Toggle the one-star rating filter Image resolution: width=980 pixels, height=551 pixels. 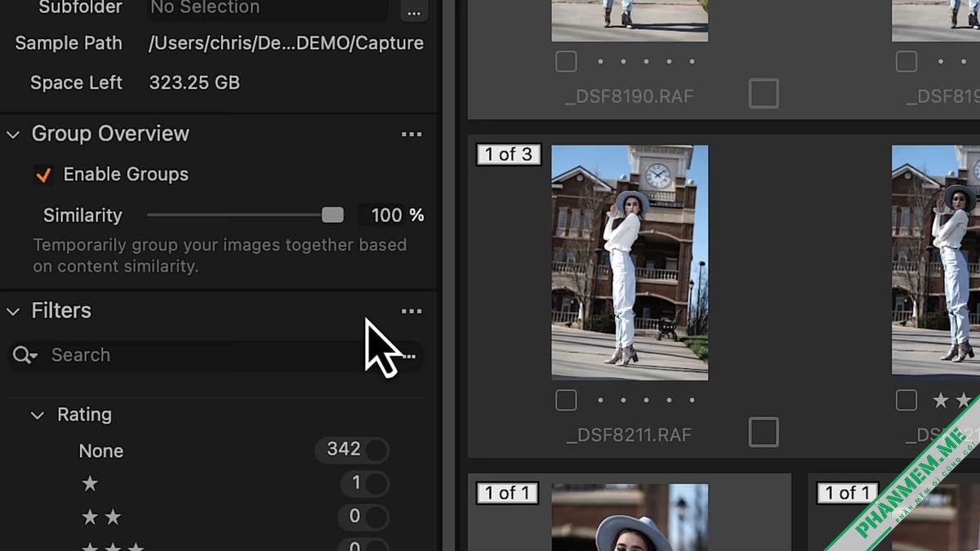(365, 483)
